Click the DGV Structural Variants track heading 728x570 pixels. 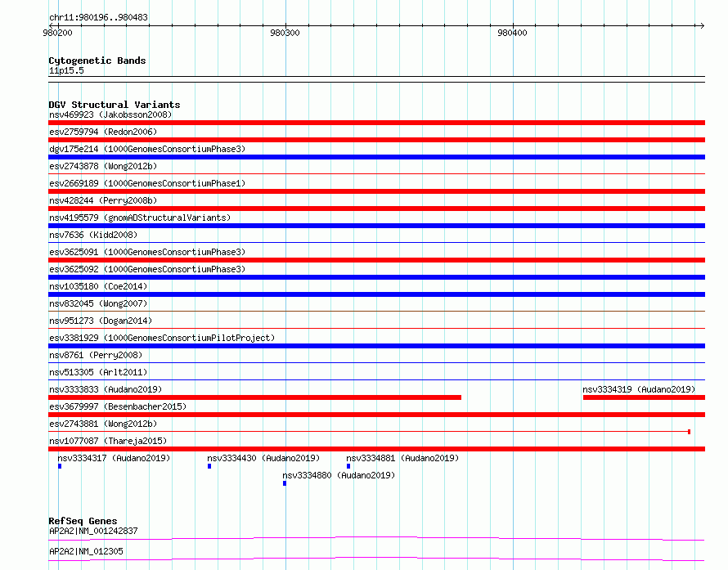click(115, 105)
